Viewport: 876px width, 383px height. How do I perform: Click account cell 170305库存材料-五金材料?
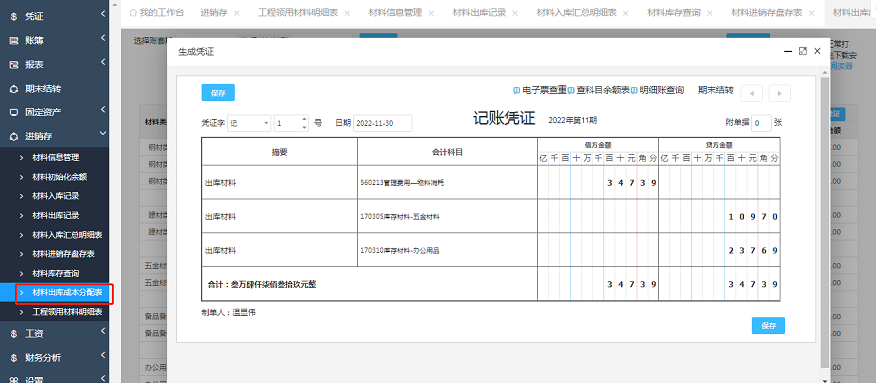447,217
